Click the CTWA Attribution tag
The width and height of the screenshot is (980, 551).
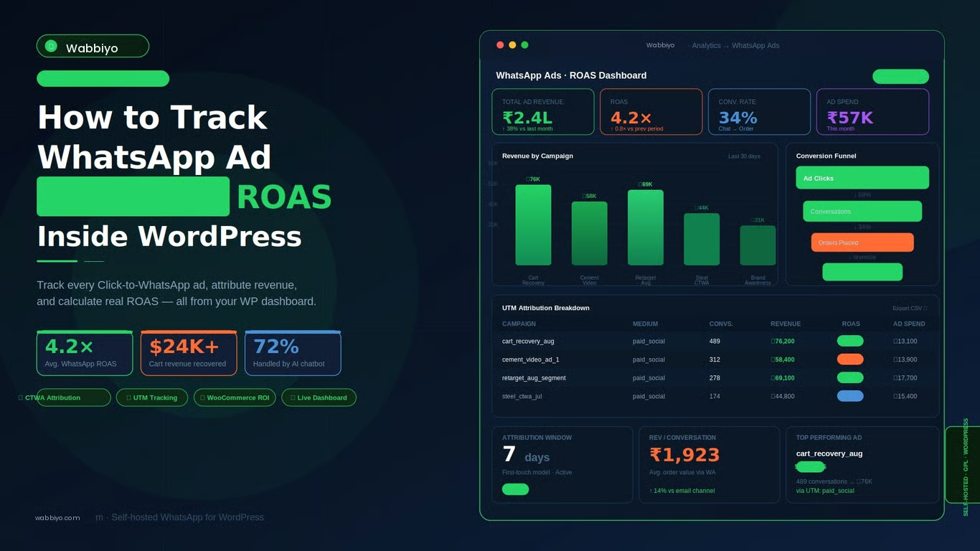click(x=74, y=397)
